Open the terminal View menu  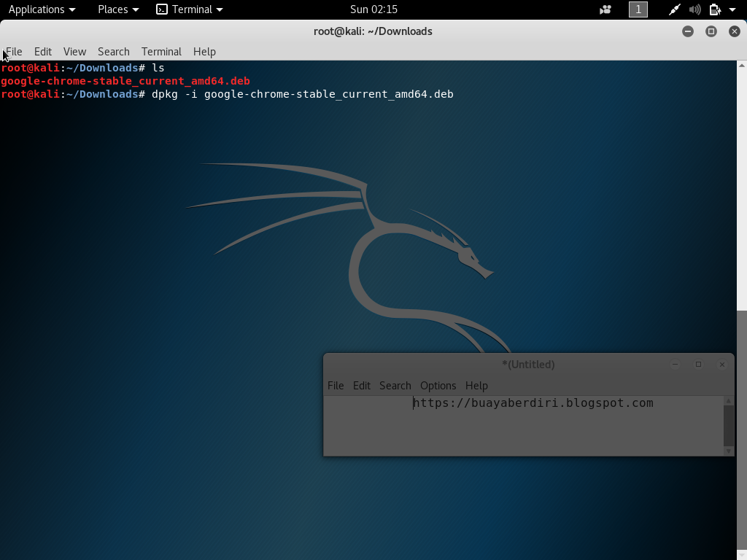(75, 52)
